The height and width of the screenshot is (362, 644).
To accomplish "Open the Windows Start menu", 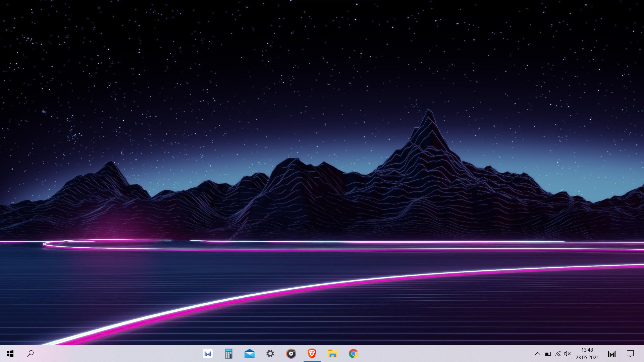I will 10,354.
